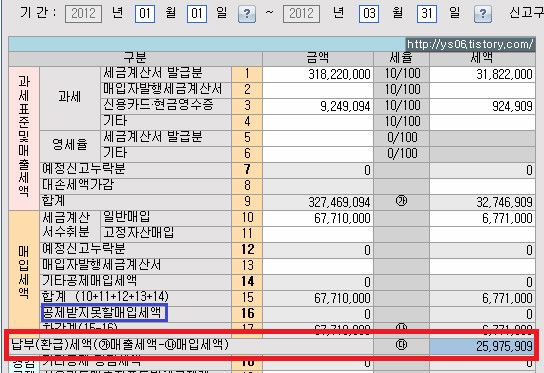Open end date calendar help button
The height and width of the screenshot is (373, 544).
pyautogui.click(x=483, y=14)
